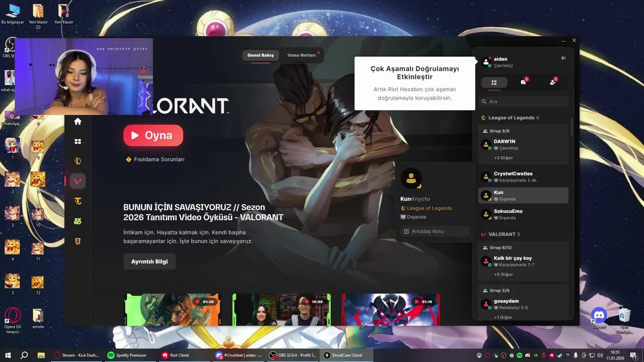Select Legends of Runeterra sidebar icon
The width and height of the screenshot is (644, 362).
(x=77, y=241)
